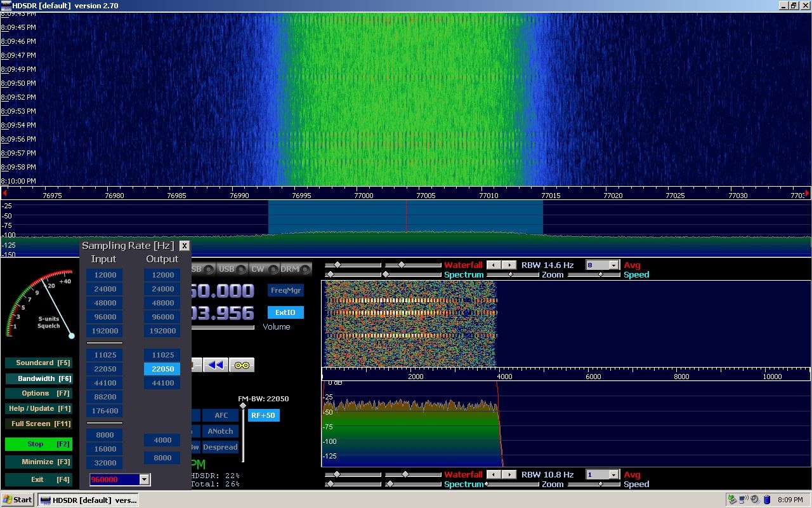
Task: Close the Sampling Rate panel with X
Action: click(x=184, y=246)
